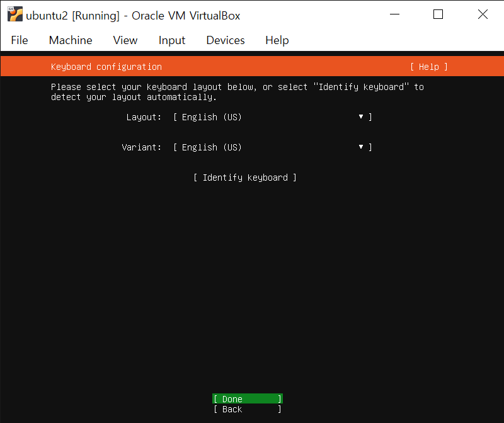
Task: Select the Variant field label
Action: 142,147
